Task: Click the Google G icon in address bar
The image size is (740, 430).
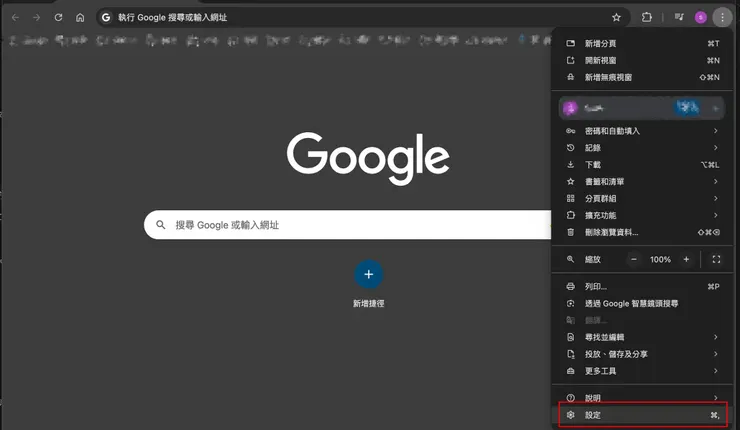Action: pyautogui.click(x=106, y=17)
